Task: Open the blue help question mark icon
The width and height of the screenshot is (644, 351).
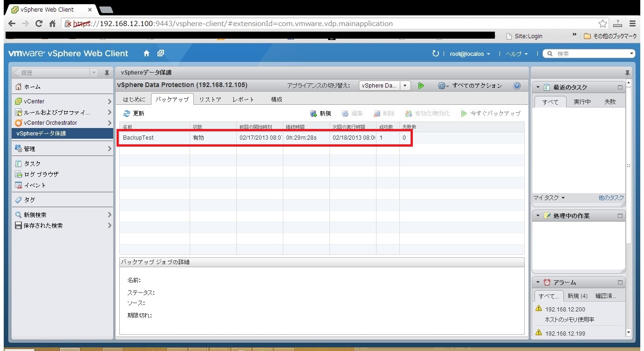Action: 517,86
